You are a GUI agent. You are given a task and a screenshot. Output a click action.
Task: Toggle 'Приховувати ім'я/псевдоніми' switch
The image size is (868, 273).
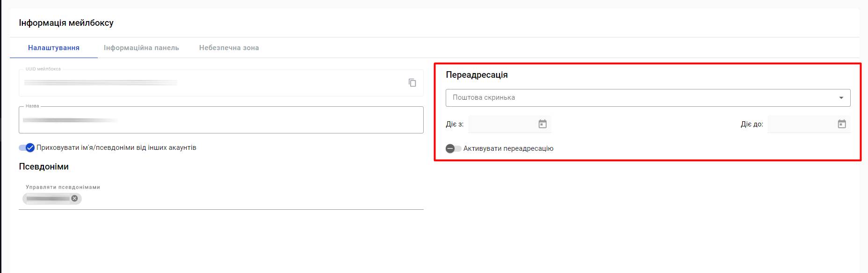pos(27,148)
